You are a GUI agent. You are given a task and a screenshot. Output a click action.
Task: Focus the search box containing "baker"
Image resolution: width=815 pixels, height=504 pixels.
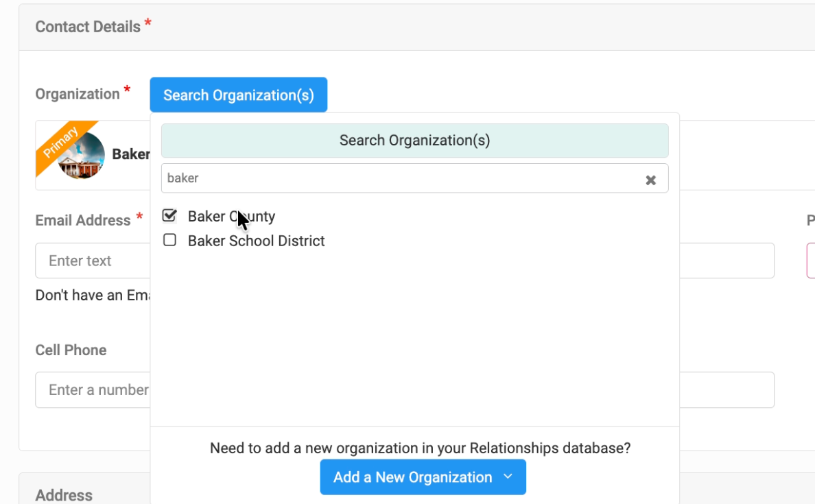(x=401, y=178)
